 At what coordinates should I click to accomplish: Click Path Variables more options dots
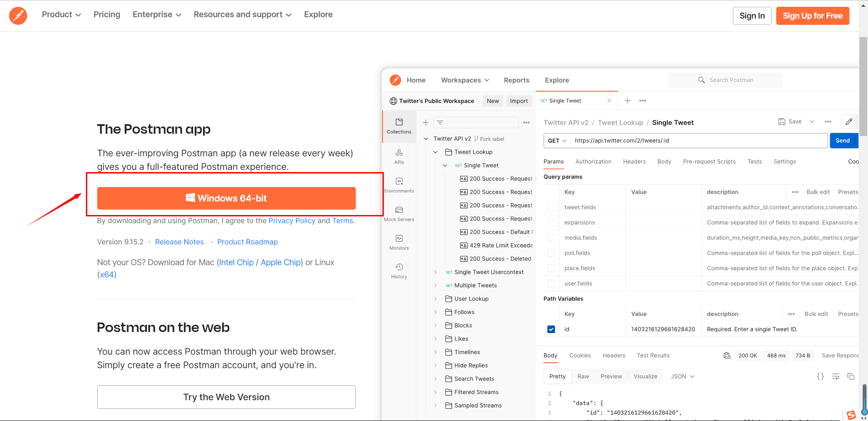791,314
